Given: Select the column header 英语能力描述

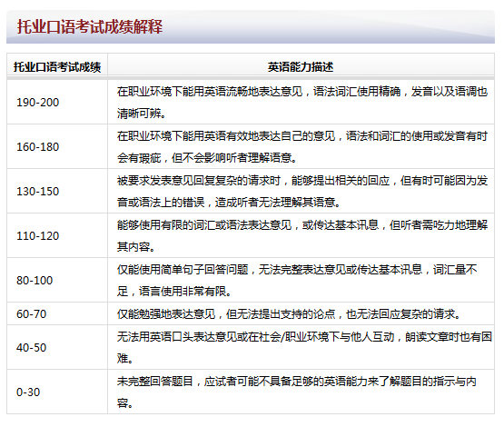Looking at the screenshot, I should (x=301, y=67).
